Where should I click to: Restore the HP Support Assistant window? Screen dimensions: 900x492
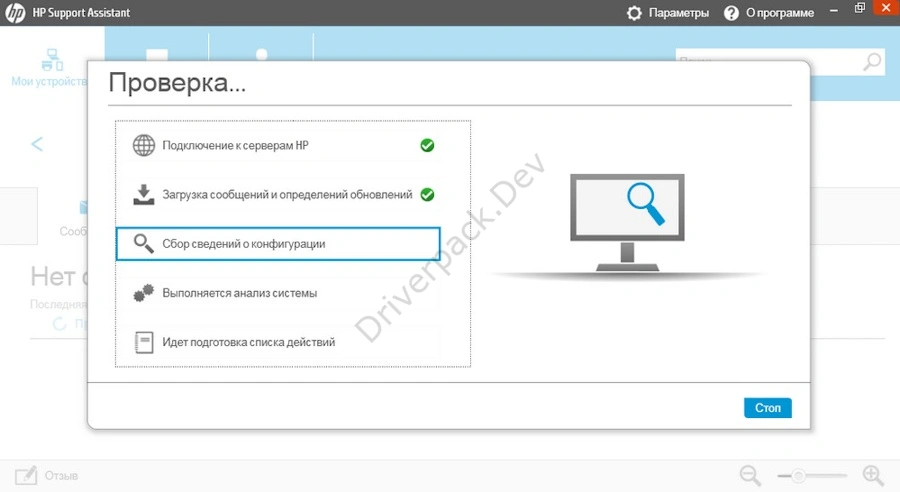859,8
